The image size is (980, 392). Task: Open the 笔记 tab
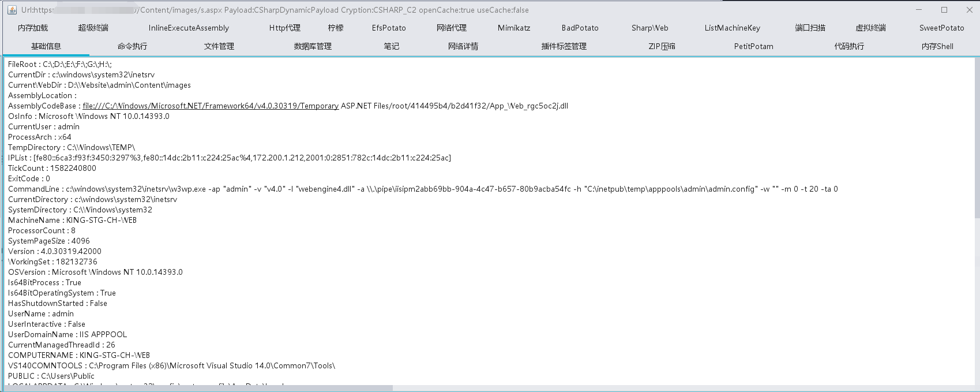(x=392, y=46)
